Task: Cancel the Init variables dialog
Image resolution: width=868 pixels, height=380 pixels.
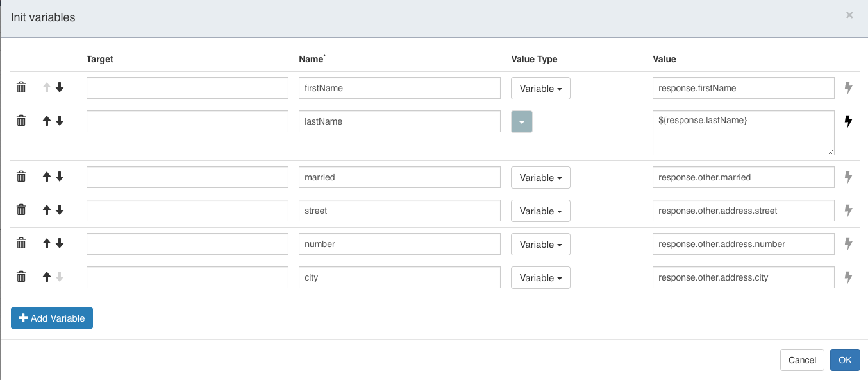Action: point(802,360)
